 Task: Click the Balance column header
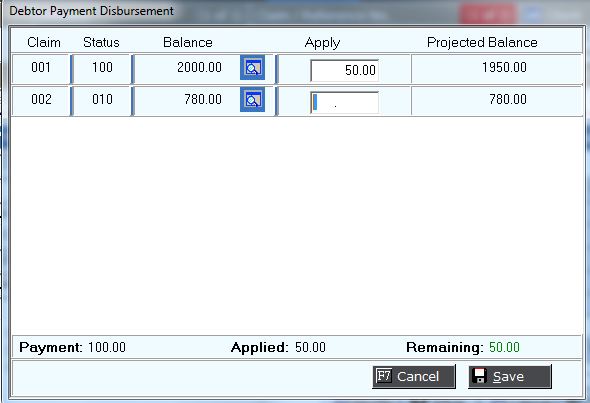[x=188, y=42]
